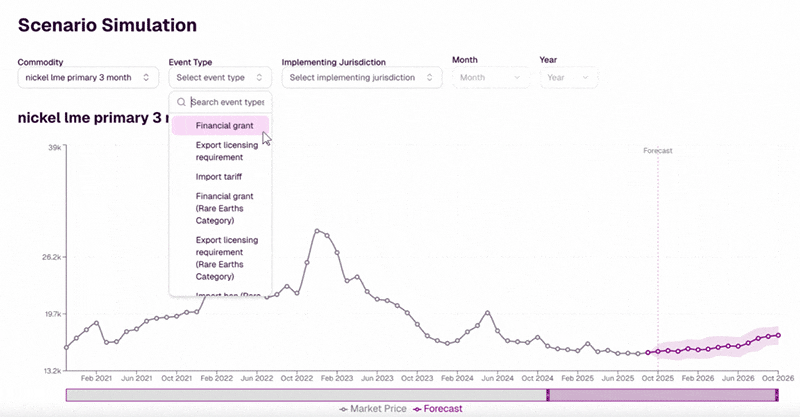
Task: Toggle the Market Price legend entry
Action: click(x=372, y=408)
